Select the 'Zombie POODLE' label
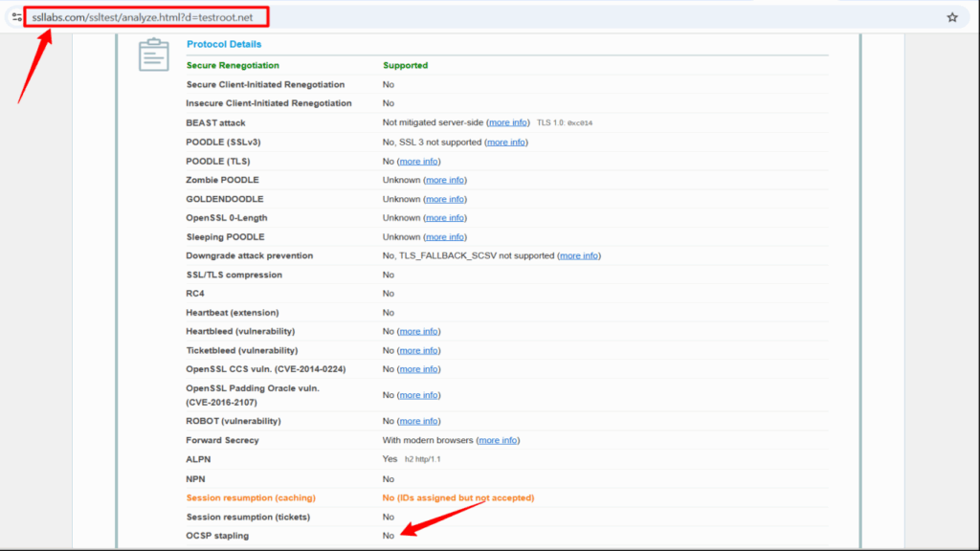This screenshot has height=551, width=980. [x=222, y=180]
